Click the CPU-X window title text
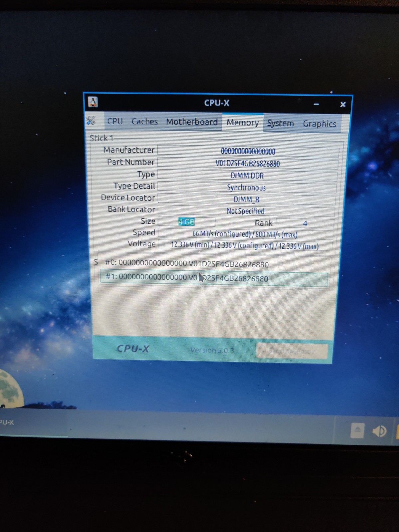This screenshot has height=532, width=399. (217, 103)
